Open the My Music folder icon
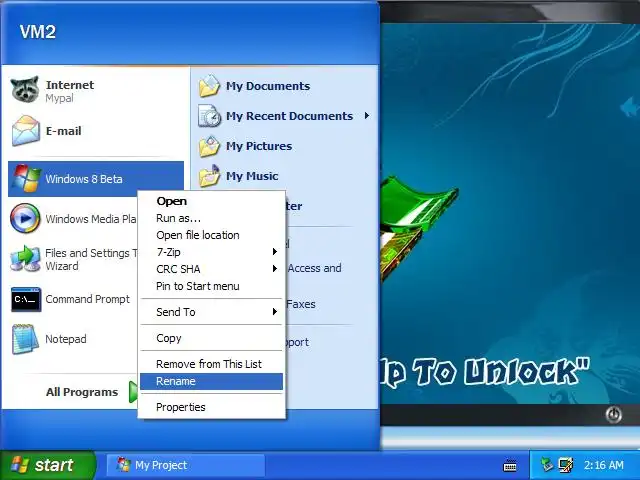The width and height of the screenshot is (640, 480). [209, 176]
